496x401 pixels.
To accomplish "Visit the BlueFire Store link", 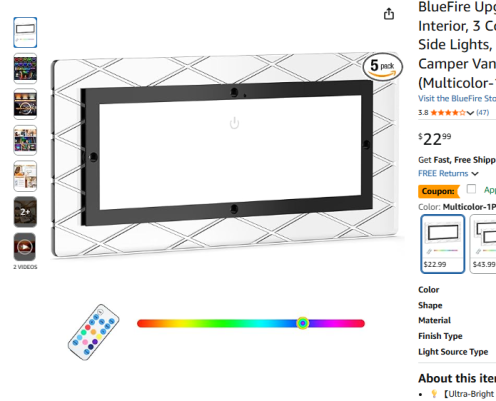I will point(457,99).
